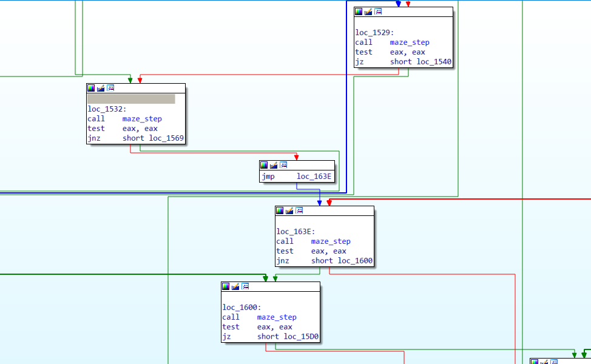The image size is (591, 364).
Task: Open the color picker icon on loc_1529 node
Action: pyautogui.click(x=358, y=11)
